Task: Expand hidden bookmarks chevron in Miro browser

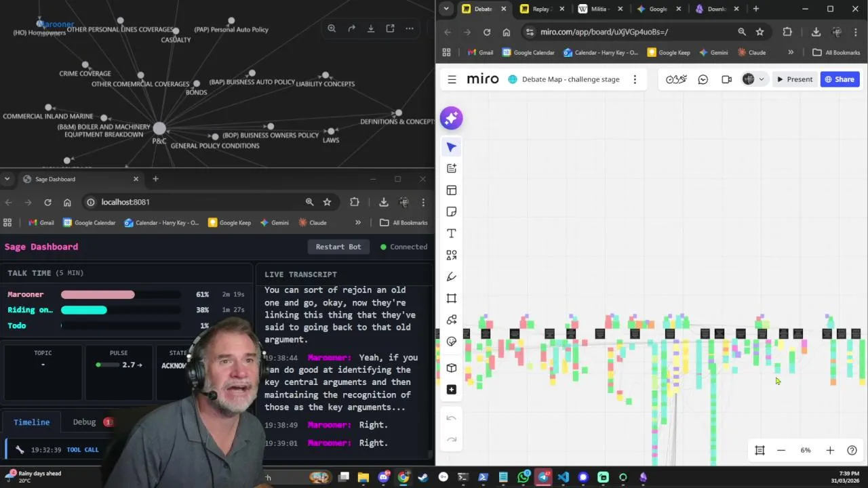Action: [x=791, y=52]
